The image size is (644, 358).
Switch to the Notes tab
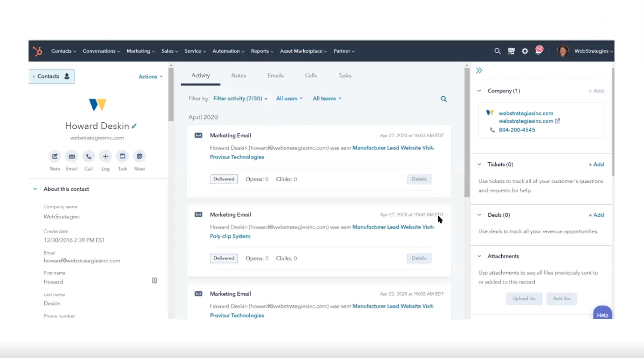click(239, 75)
